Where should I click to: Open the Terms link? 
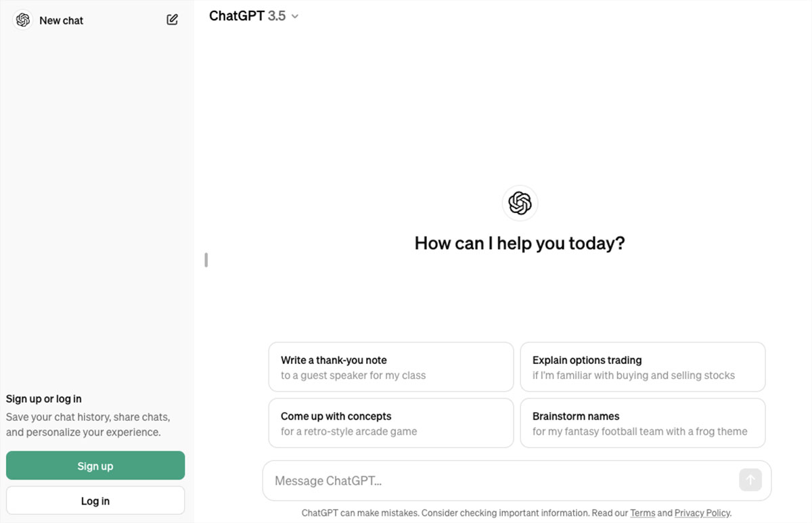click(643, 513)
